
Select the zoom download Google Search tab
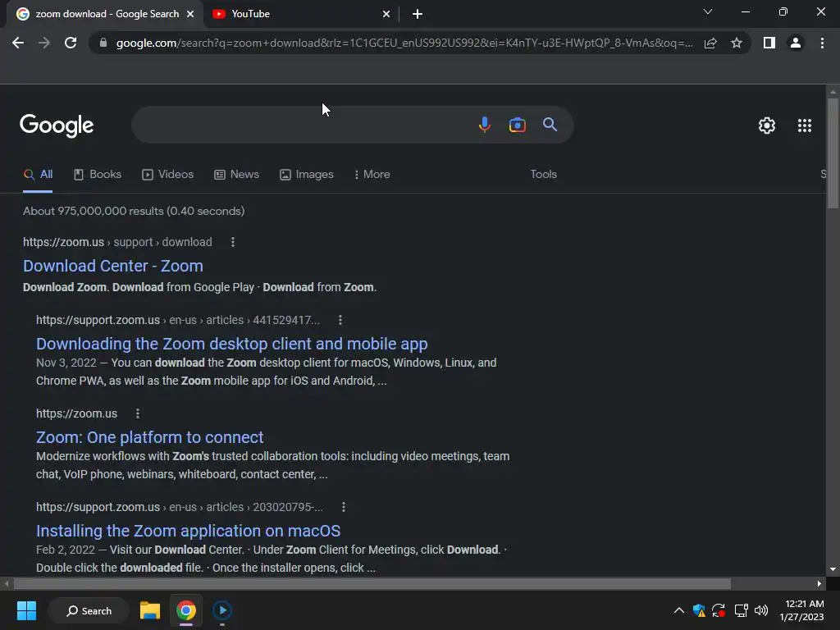pyautogui.click(x=104, y=14)
